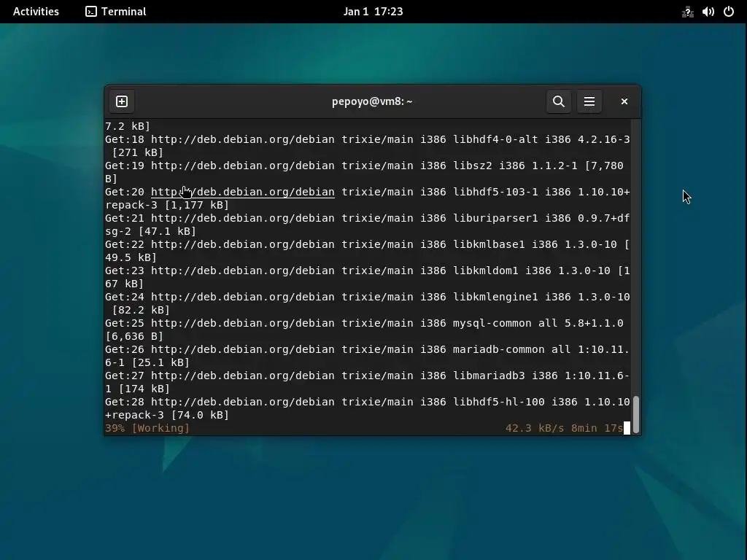
Task: Click 'libhdf5-hl-100' on the Get:28 line
Action: pos(499,402)
